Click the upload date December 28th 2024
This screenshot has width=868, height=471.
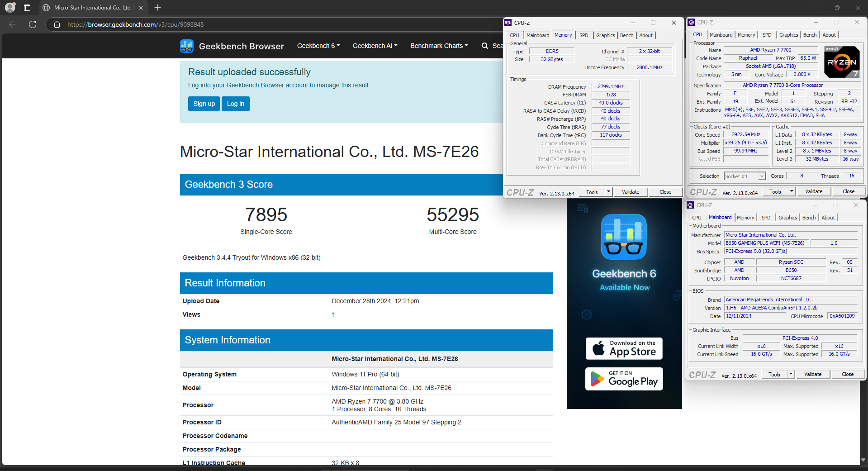(375, 301)
